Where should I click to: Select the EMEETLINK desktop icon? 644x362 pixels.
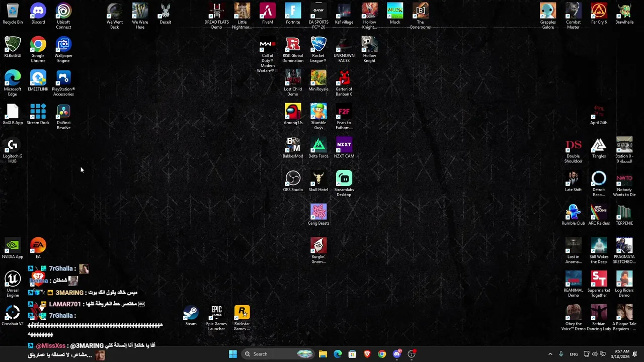(38, 81)
